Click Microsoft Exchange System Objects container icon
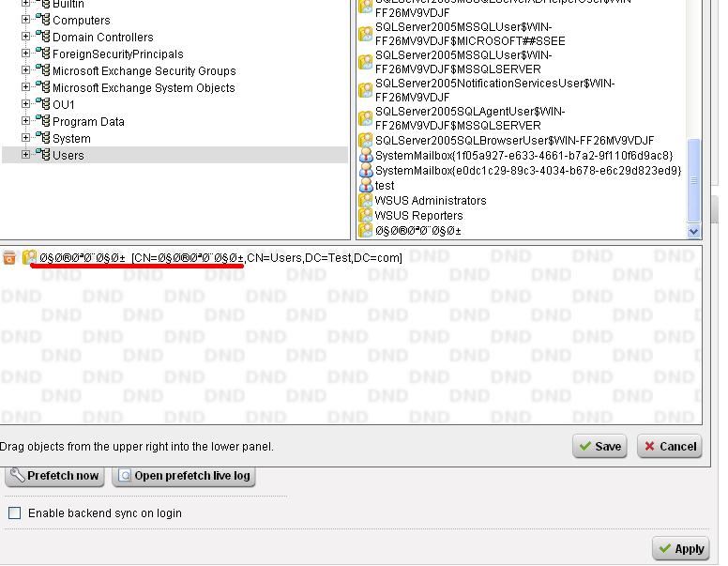Image resolution: width=728 pixels, height=566 pixels. coord(43,87)
